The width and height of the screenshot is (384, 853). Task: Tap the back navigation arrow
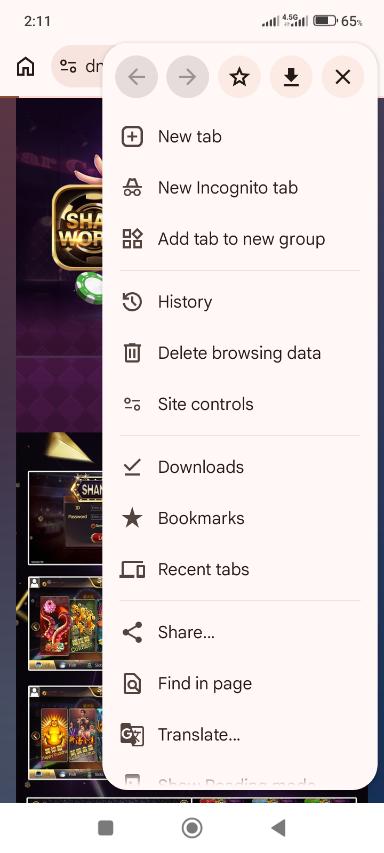137,77
